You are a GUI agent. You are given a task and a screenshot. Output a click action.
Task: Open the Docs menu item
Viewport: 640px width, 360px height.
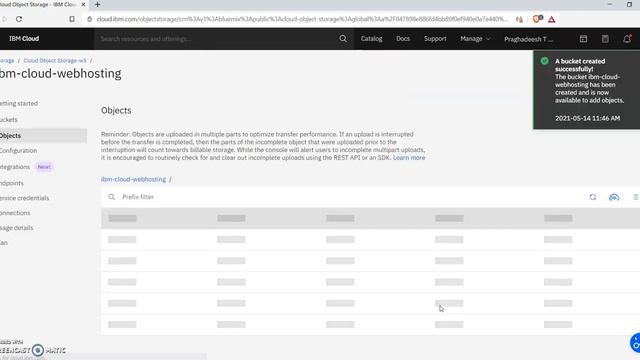pyautogui.click(x=403, y=39)
